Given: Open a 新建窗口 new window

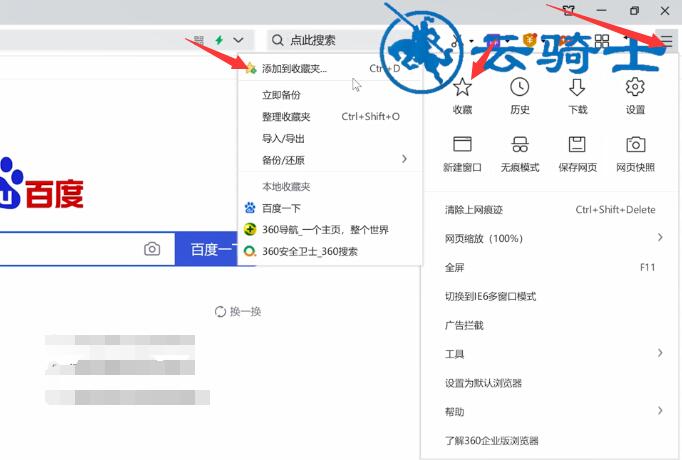Looking at the screenshot, I should point(462,144).
